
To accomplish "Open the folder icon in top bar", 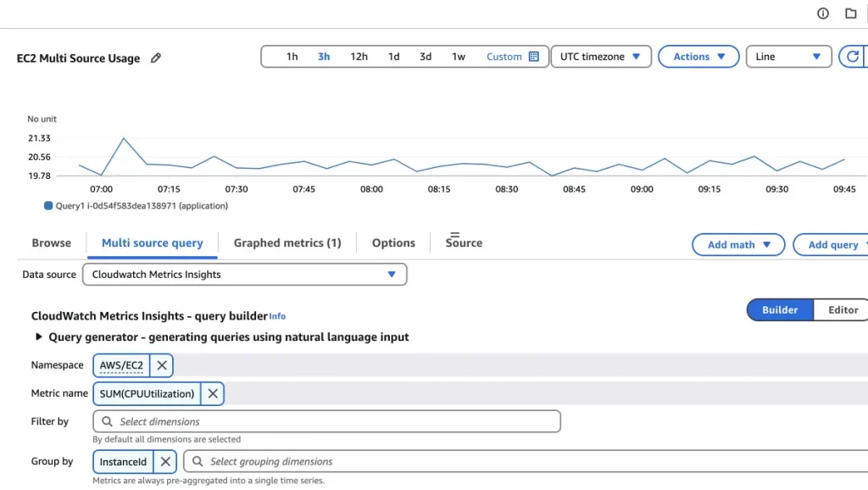I will click(850, 14).
